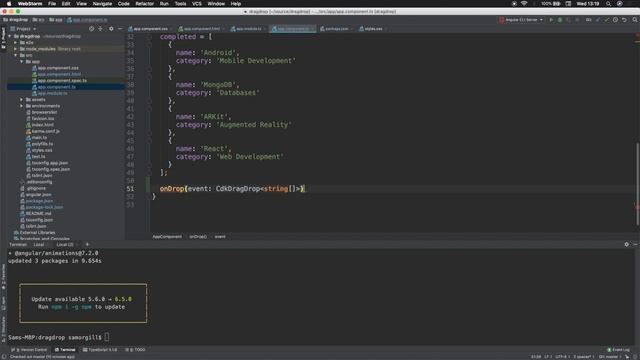Click the onDrop() breadcrumb
Screen dimensions: 640x360
pyautogui.click(x=198, y=237)
